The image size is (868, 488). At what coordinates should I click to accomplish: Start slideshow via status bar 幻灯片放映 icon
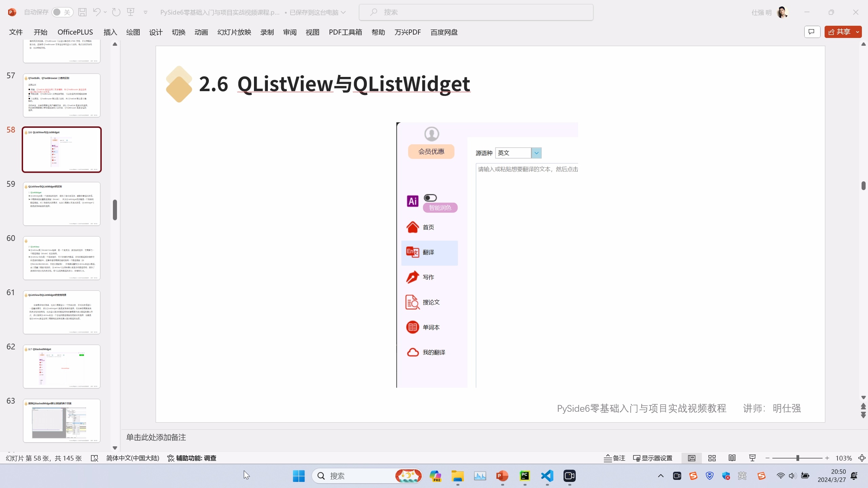point(752,458)
